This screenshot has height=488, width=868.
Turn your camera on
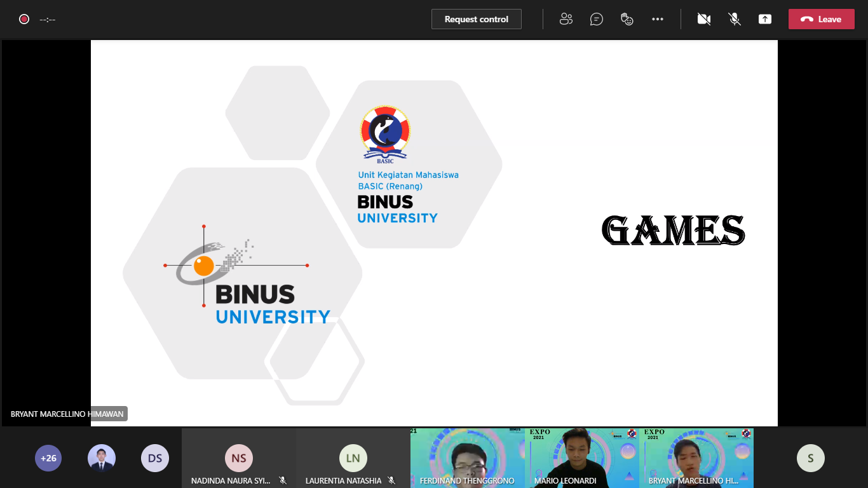click(x=703, y=19)
